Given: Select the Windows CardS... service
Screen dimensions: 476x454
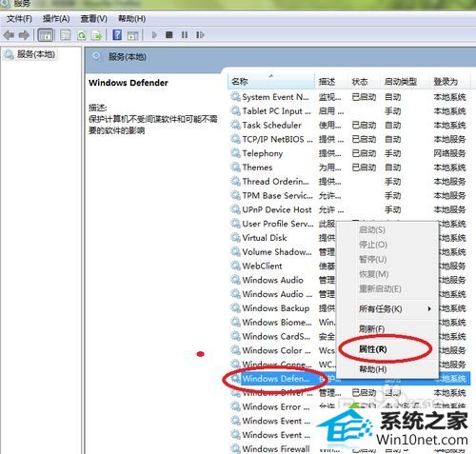Looking at the screenshot, I should [x=276, y=336].
